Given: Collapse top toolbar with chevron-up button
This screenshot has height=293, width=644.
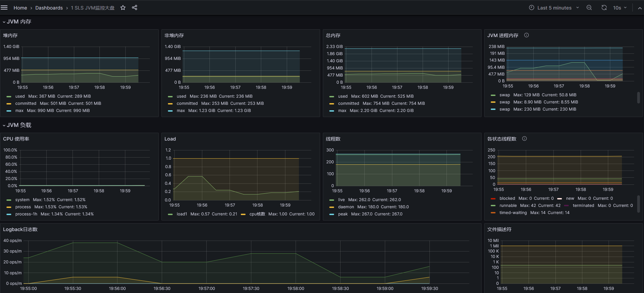Looking at the screenshot, I should click(x=640, y=8).
